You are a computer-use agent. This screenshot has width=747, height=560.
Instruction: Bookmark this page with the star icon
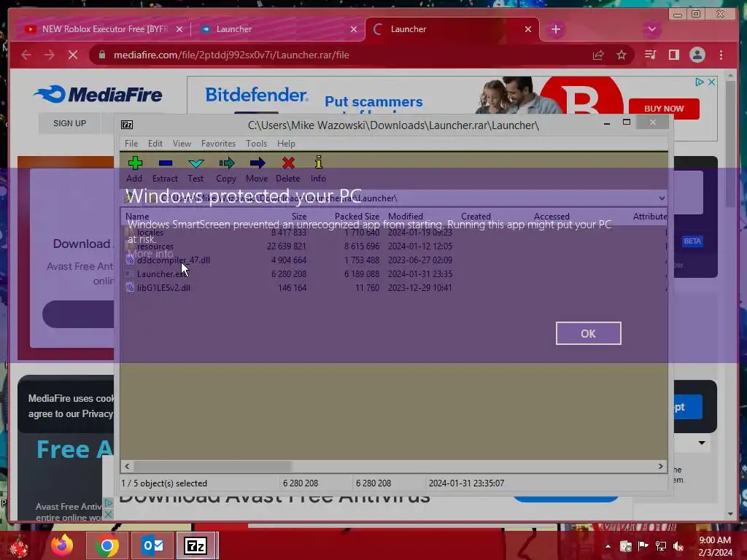click(x=622, y=55)
